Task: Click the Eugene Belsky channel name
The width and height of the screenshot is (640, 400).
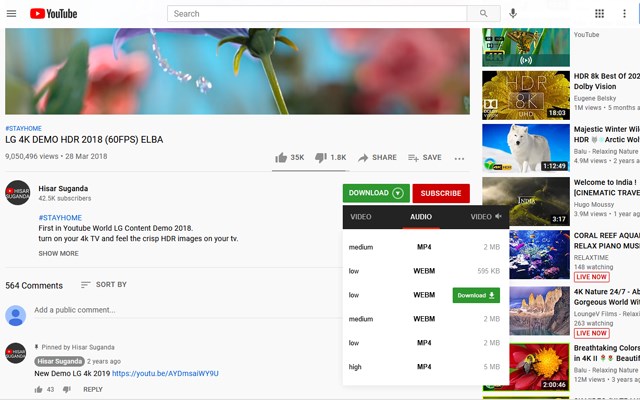Action: pos(595,98)
